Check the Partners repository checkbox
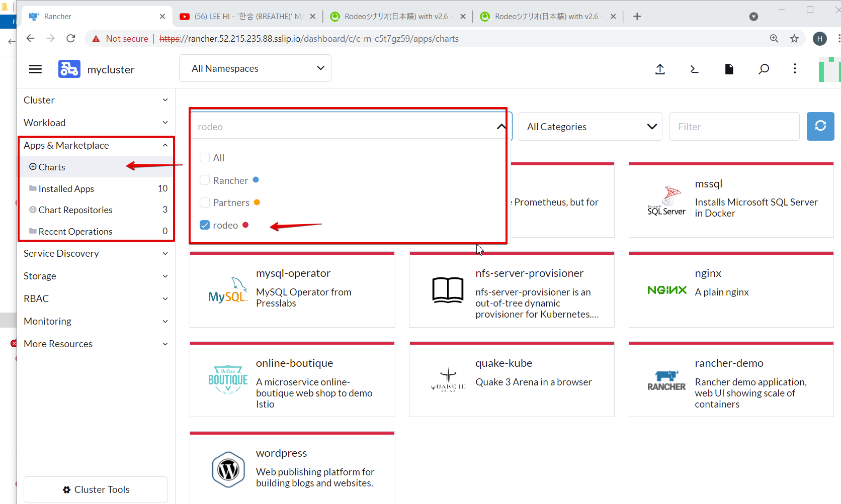The width and height of the screenshot is (841, 504). click(x=205, y=203)
